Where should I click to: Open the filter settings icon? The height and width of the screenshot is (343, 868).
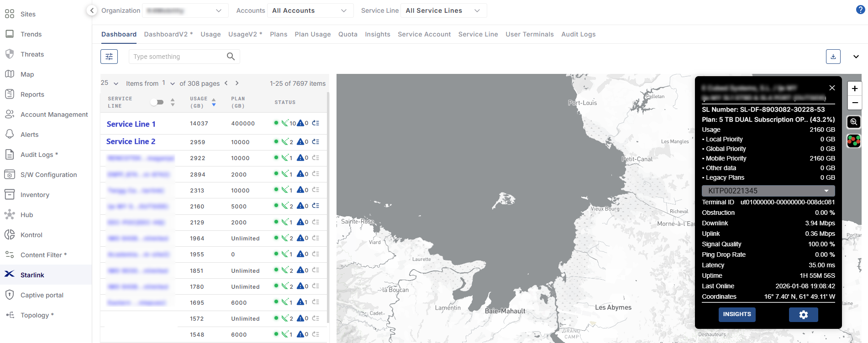(x=109, y=57)
